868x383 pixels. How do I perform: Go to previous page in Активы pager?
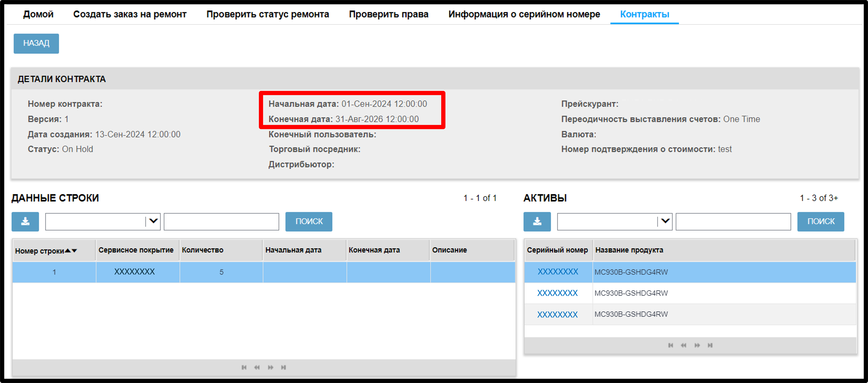point(684,345)
